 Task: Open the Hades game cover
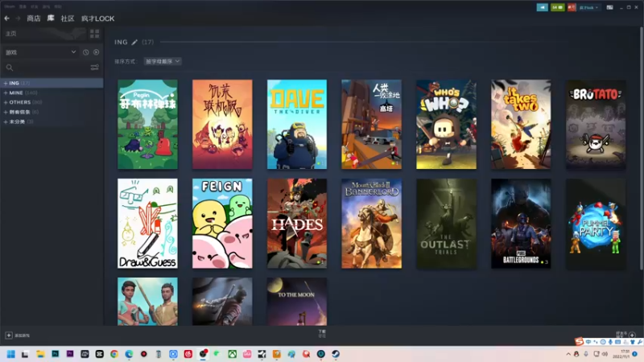tap(297, 224)
